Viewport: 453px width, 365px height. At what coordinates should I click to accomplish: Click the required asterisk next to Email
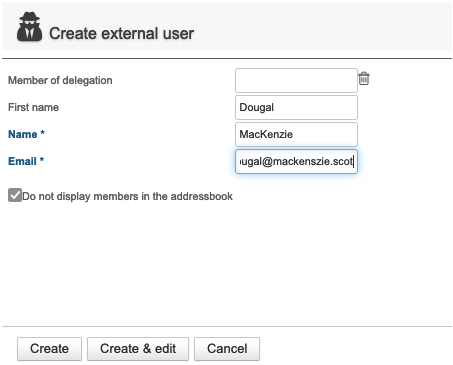point(42,160)
